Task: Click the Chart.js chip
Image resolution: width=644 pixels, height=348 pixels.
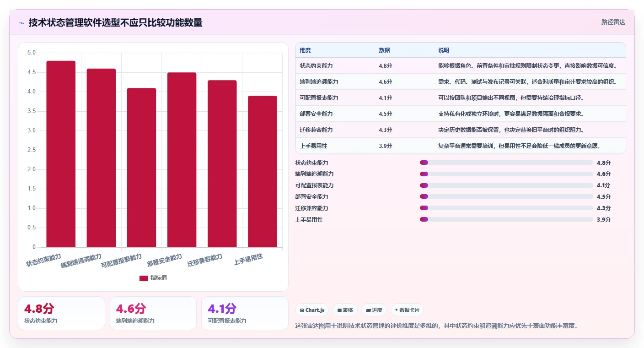Action: coord(312,310)
